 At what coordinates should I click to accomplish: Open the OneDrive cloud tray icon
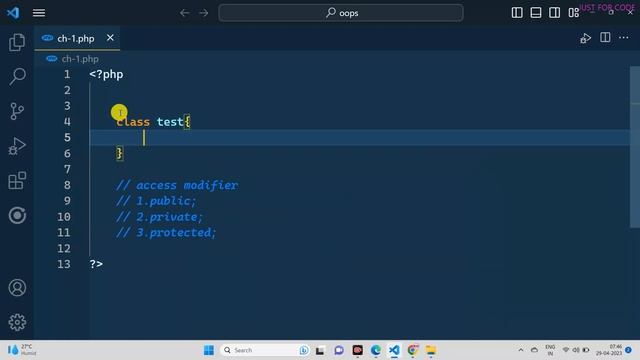(x=534, y=350)
